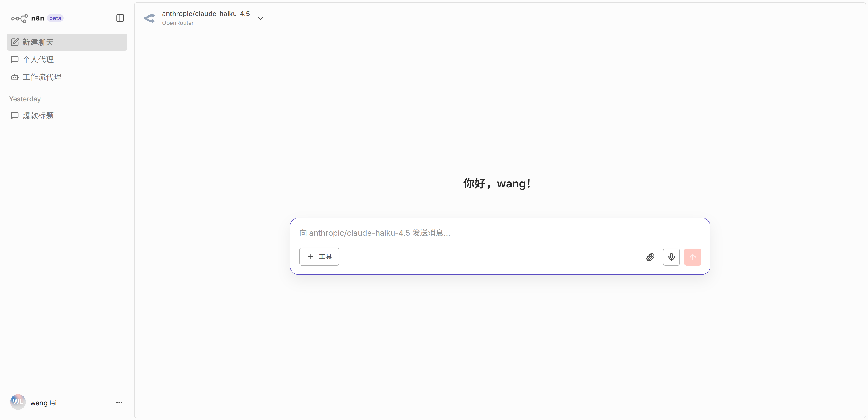Open the 工具 tools button
Viewport: 868px width, 420px height.
tap(319, 256)
